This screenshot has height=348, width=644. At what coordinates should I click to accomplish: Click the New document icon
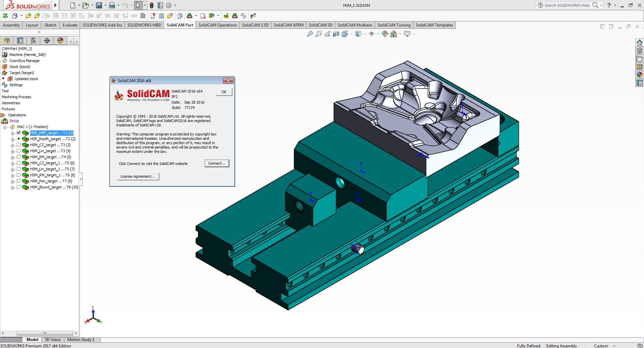click(x=73, y=5)
